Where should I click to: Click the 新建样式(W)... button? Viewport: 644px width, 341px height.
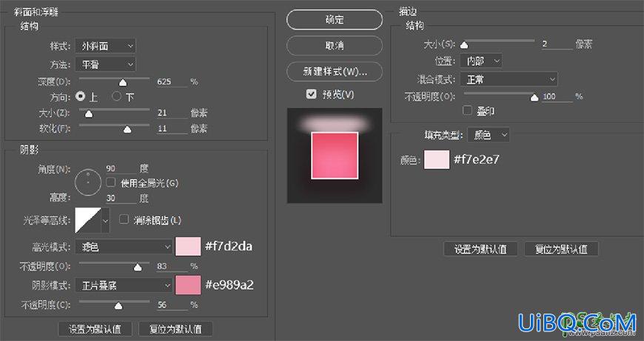click(x=335, y=72)
